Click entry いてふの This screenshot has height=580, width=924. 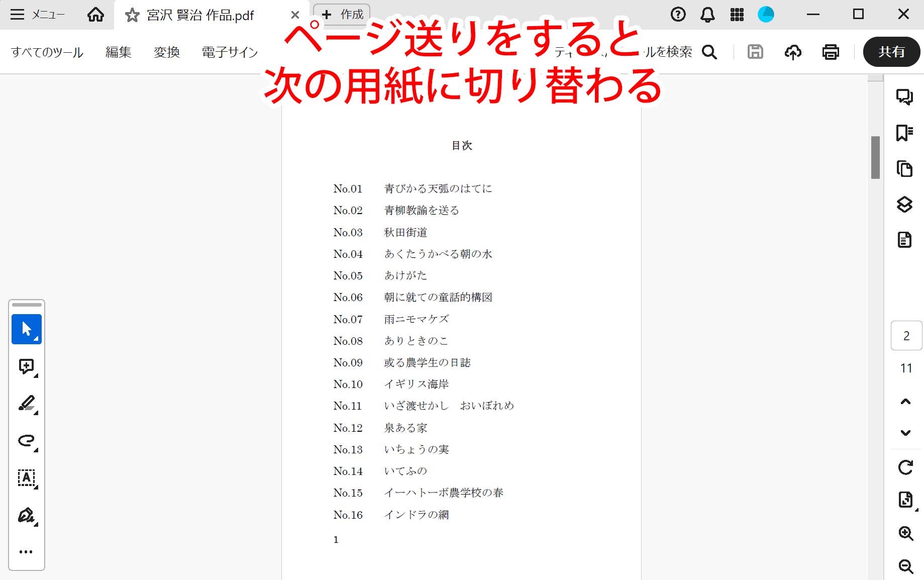tap(405, 471)
